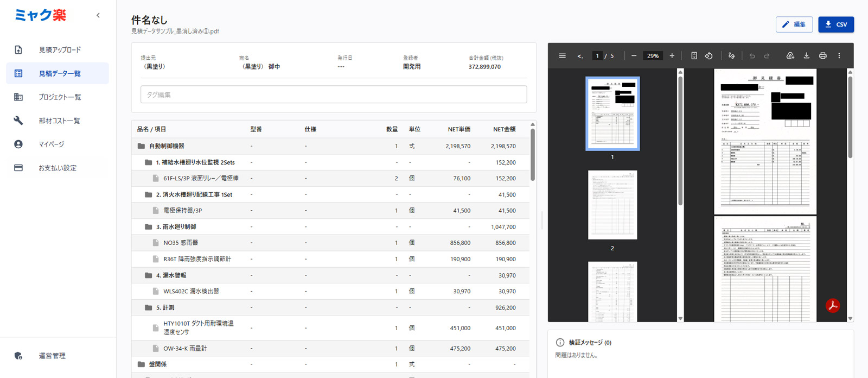Screen dimensions: 868x378
Task: Rotate the PDF counterclockwise
Action: (x=709, y=56)
